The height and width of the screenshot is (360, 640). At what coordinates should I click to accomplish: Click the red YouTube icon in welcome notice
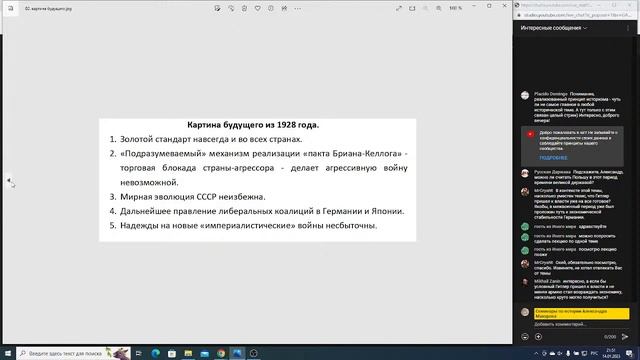click(530, 134)
